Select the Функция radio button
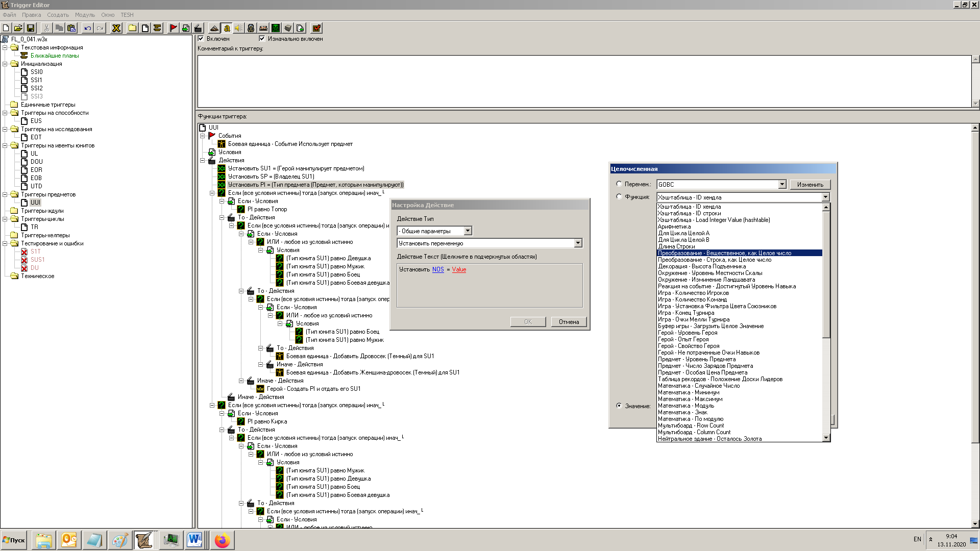The width and height of the screenshot is (980, 551). pyautogui.click(x=619, y=197)
